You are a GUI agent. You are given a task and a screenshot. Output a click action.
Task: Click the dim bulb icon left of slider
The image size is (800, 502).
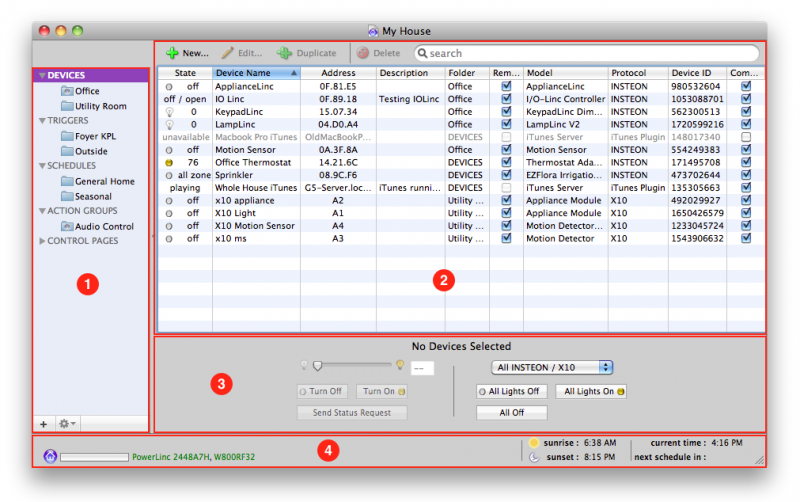(x=304, y=365)
